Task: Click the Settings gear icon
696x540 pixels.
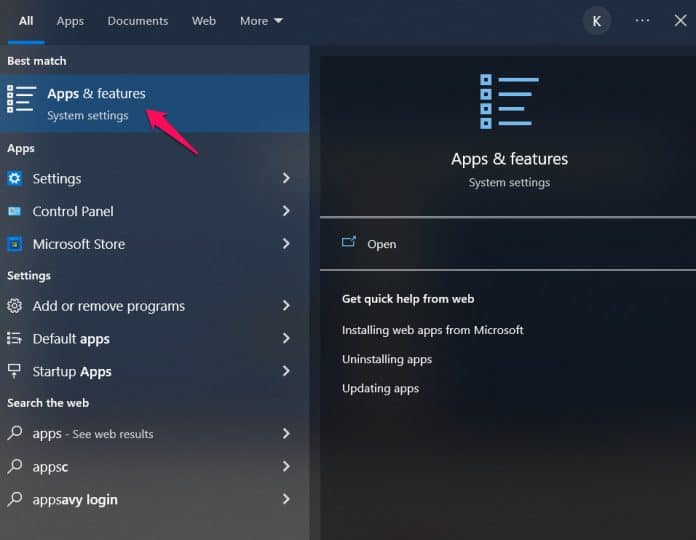Action: coord(15,179)
